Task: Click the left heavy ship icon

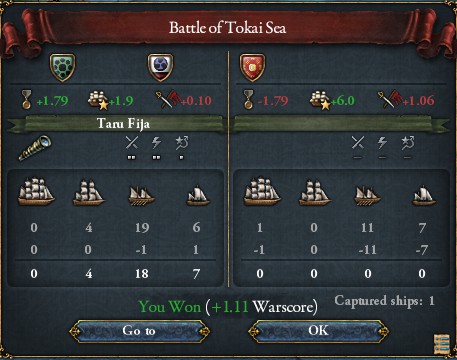Action: click(36, 191)
